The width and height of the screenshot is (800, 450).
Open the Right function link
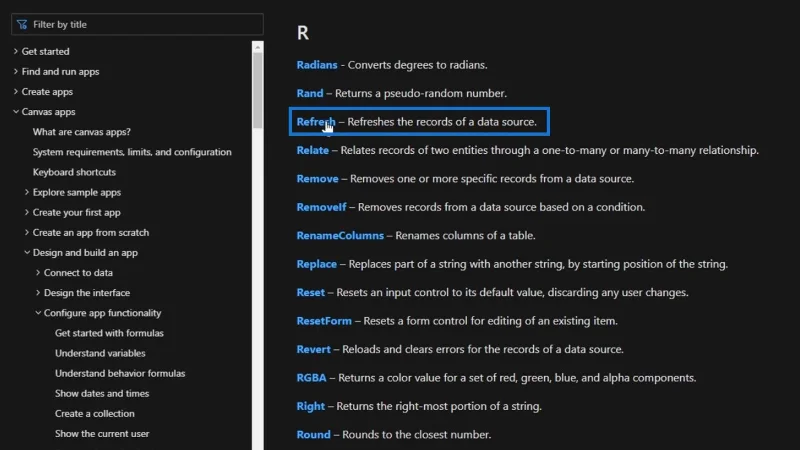point(311,406)
